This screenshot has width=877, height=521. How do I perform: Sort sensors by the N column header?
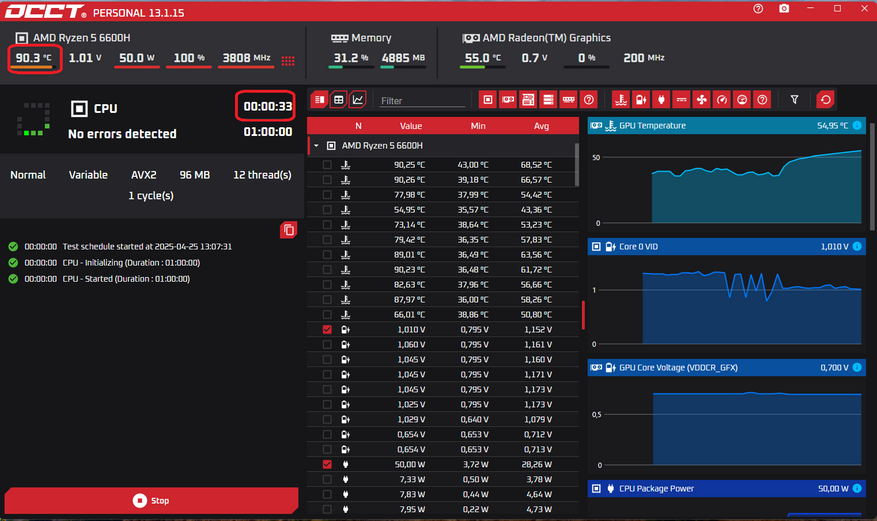point(358,126)
